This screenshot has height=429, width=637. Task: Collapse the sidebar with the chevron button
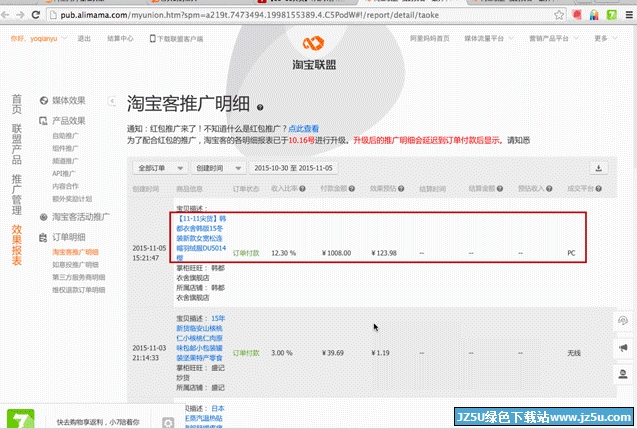112,101
